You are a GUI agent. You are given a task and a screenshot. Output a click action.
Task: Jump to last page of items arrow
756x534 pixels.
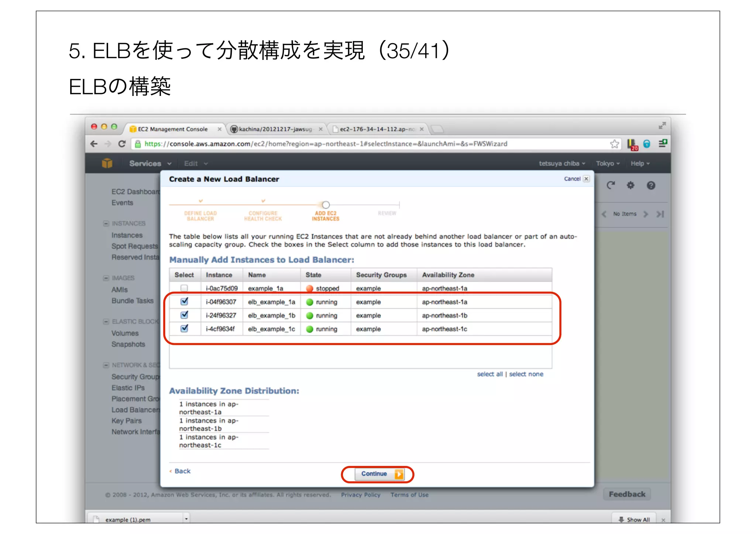660,214
